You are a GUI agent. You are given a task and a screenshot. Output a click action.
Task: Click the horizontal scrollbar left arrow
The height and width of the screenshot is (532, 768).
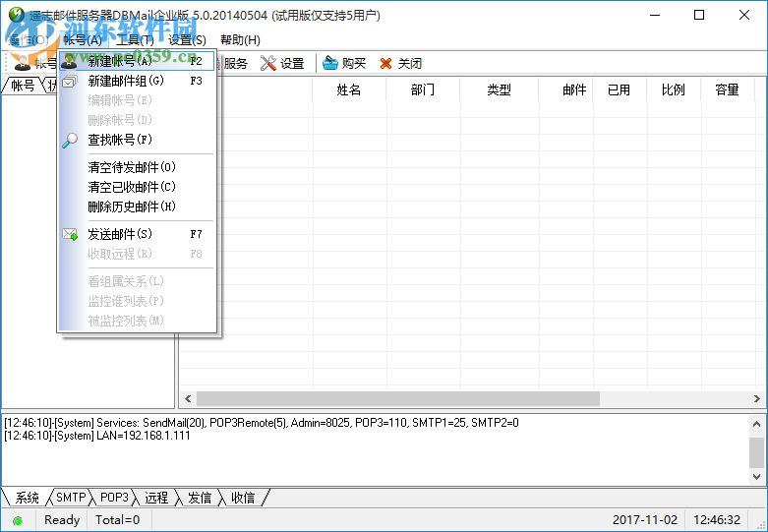188,399
